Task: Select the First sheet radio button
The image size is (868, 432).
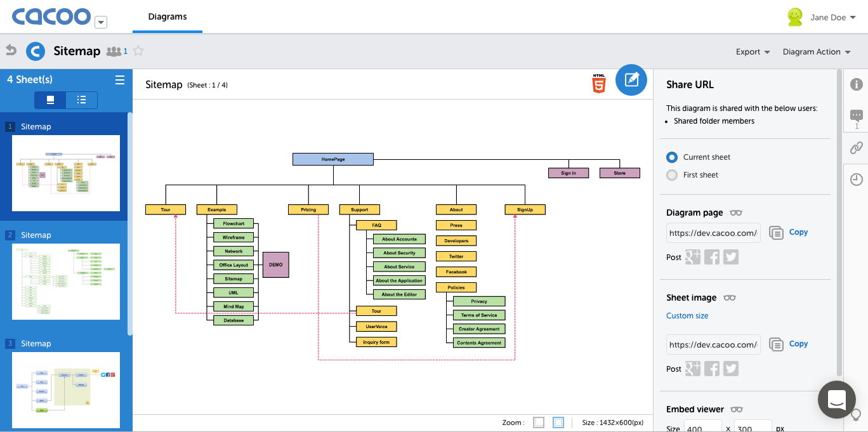Action: tap(672, 175)
